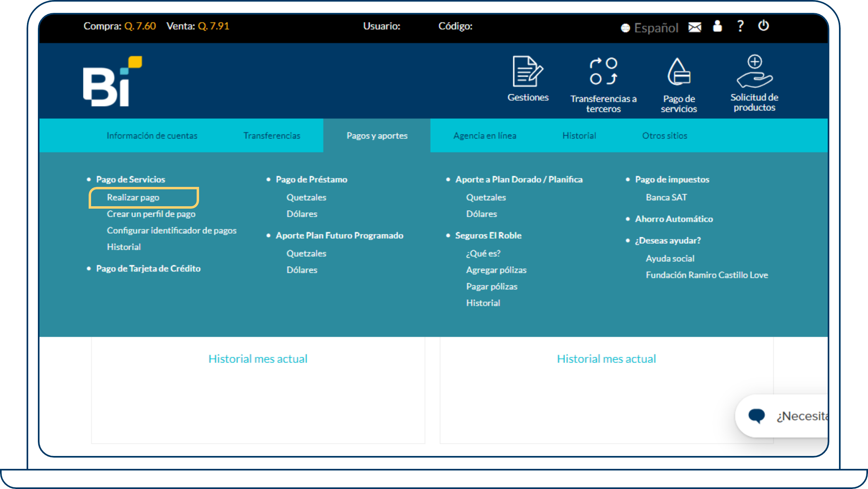868x489 pixels.
Task: Click Aporte Plan Futuro Programado heading
Action: coord(339,236)
